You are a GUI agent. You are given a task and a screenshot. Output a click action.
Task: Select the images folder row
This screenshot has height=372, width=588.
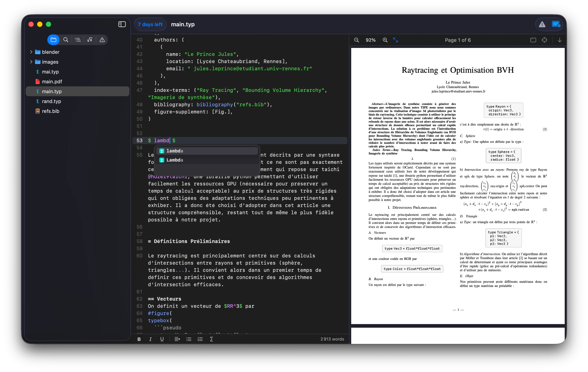click(77, 62)
